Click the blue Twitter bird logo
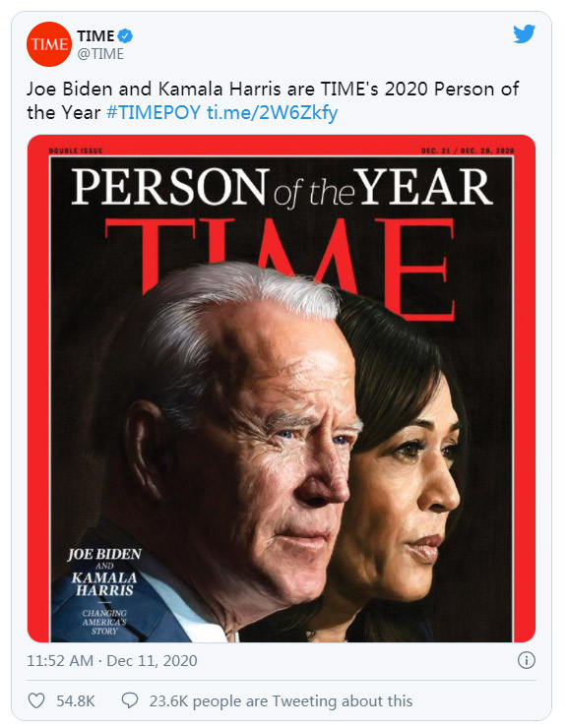The height and width of the screenshot is (728, 565). 524,34
